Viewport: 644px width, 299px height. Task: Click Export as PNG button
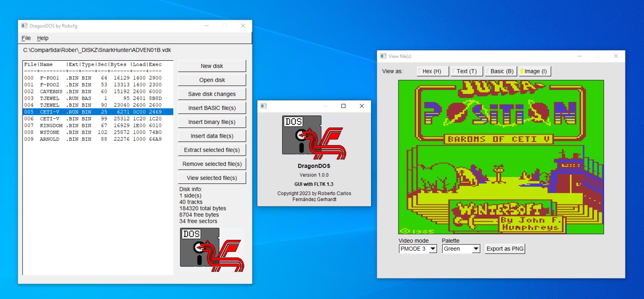tap(505, 249)
